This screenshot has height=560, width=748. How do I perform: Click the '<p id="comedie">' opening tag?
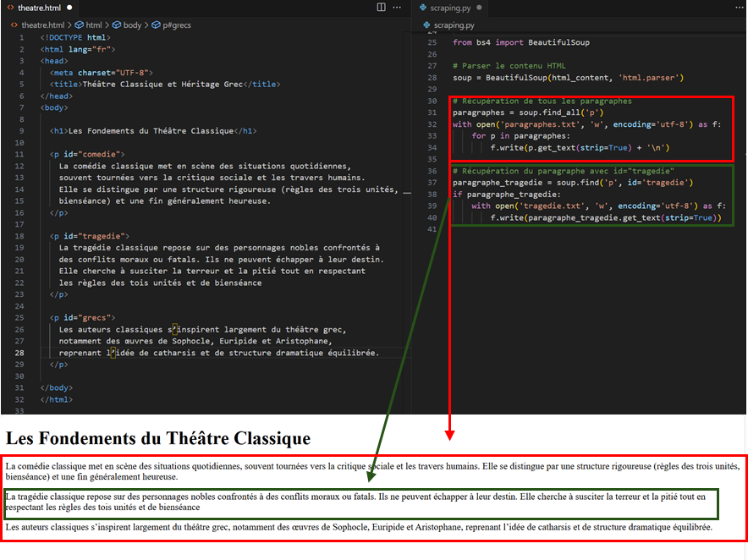87,154
